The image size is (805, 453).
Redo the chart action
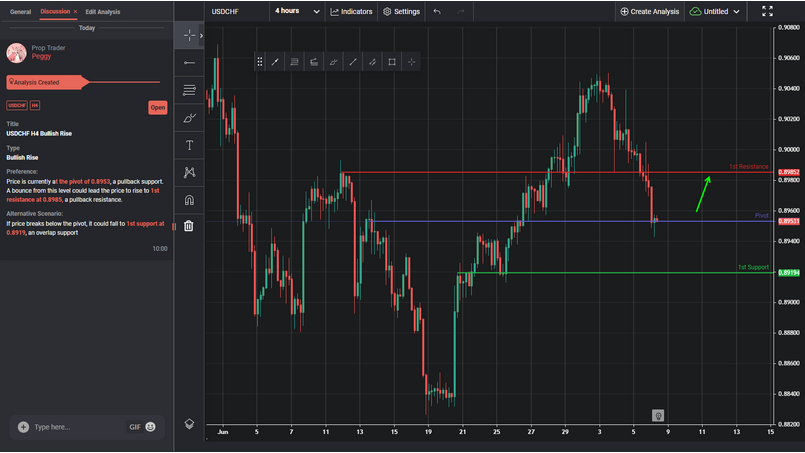click(461, 11)
